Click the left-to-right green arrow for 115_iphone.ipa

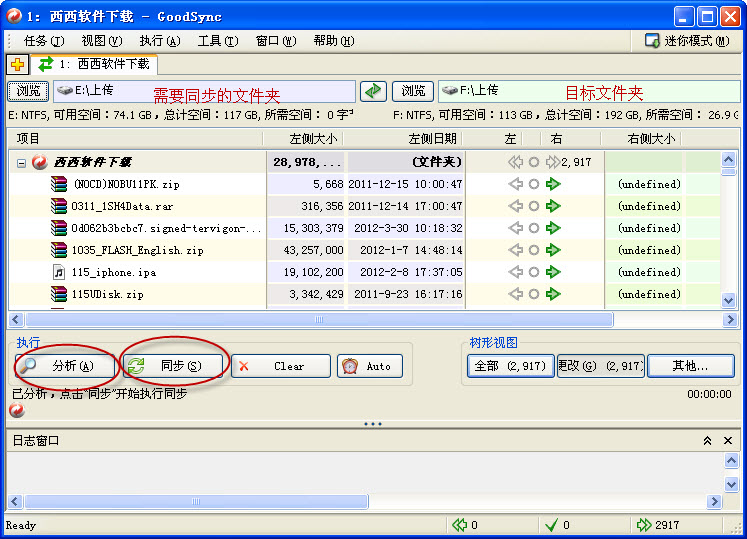[553, 272]
